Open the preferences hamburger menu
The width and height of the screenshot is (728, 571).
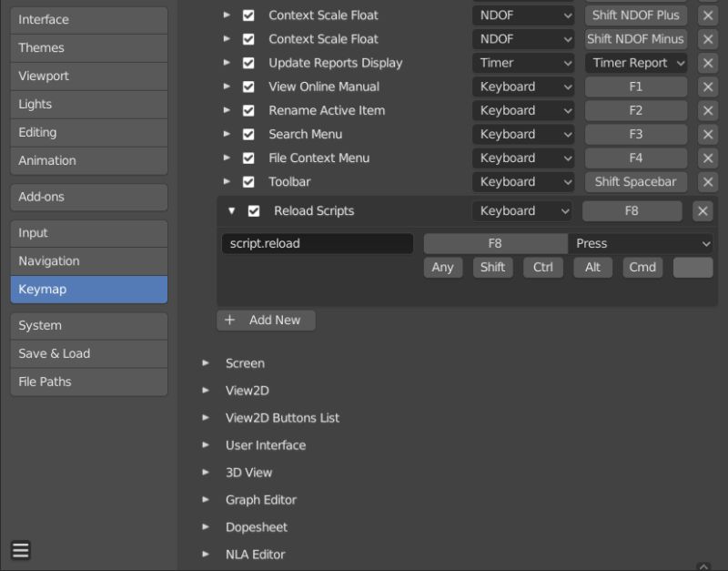tap(20, 550)
